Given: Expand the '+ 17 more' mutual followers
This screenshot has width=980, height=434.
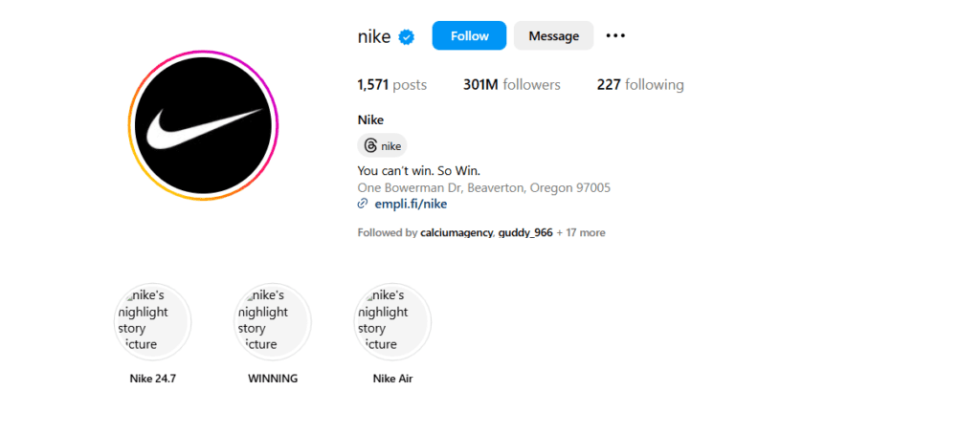Looking at the screenshot, I should tap(581, 233).
